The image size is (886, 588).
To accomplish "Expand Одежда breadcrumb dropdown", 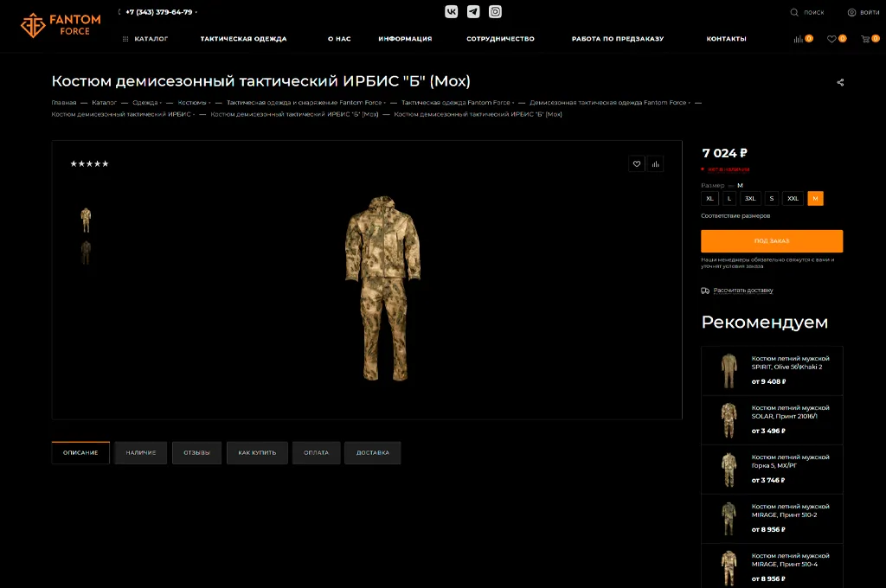I will (x=146, y=103).
